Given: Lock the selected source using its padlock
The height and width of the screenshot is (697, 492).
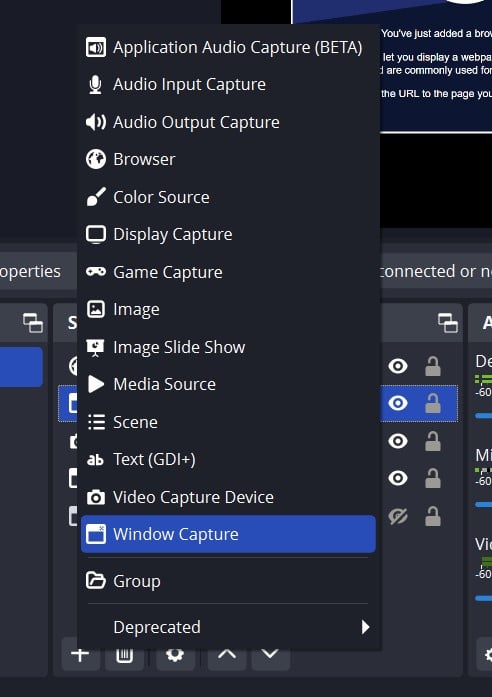Looking at the screenshot, I should click(x=432, y=403).
